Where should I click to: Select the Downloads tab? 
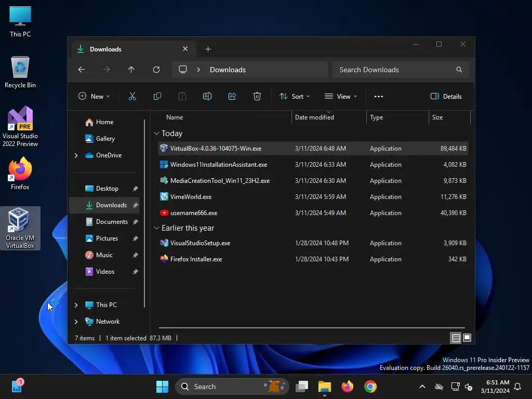click(x=132, y=49)
